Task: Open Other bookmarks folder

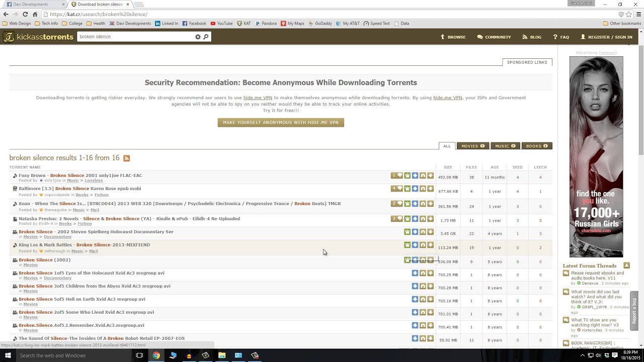Action: 622,23
